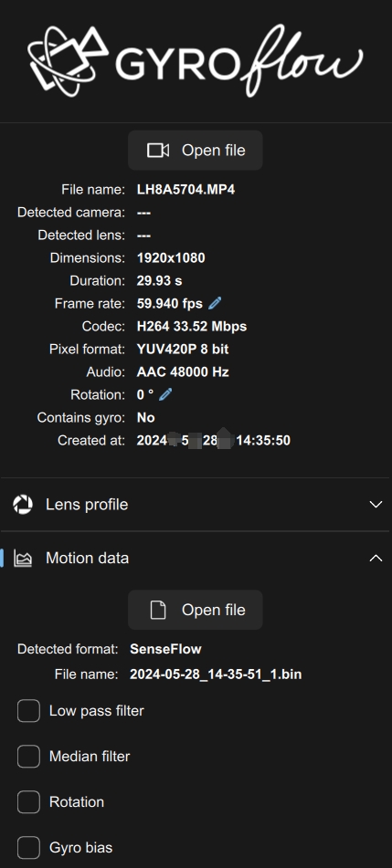The height and width of the screenshot is (868, 392).
Task: Expand the Lens profile section chevron
Action: pyautogui.click(x=376, y=505)
